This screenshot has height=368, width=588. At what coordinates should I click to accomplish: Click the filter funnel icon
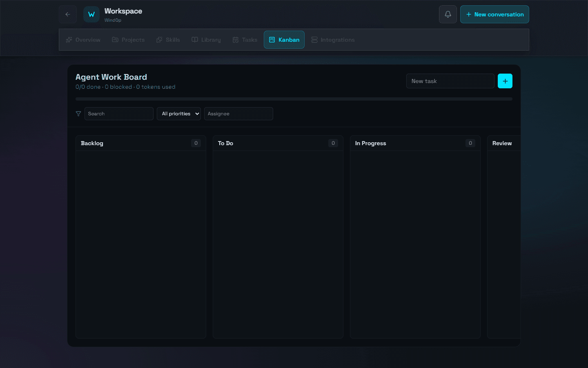point(78,114)
